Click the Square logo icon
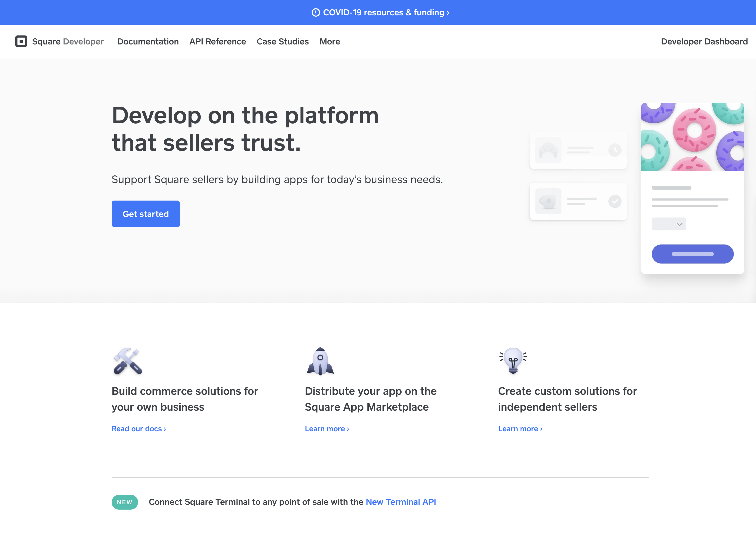Viewport: 756px width, 535px height. [21, 42]
